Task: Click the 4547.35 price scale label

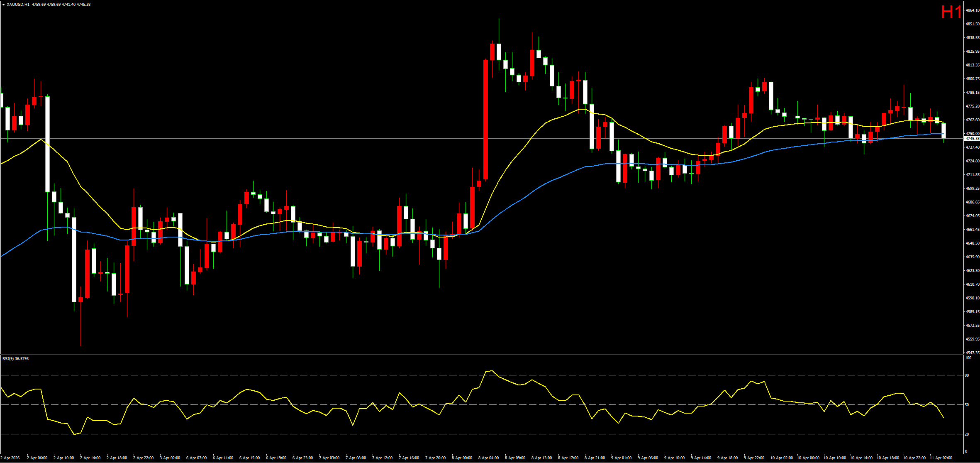Action: 973,353
